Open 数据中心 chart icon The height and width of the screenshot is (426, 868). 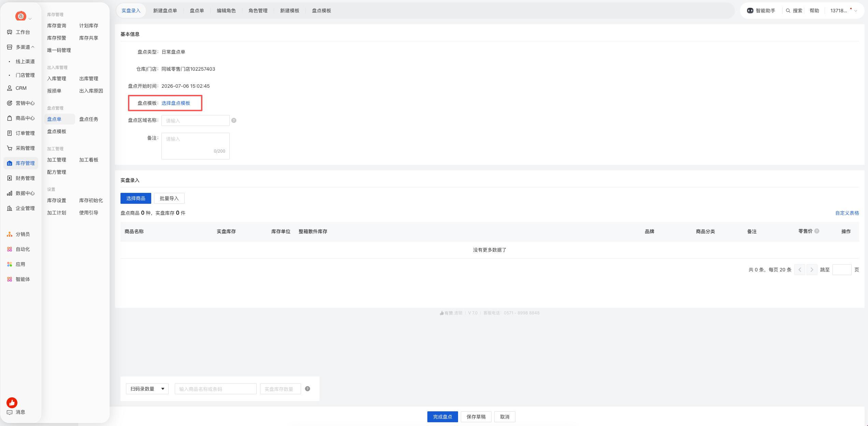coord(10,193)
